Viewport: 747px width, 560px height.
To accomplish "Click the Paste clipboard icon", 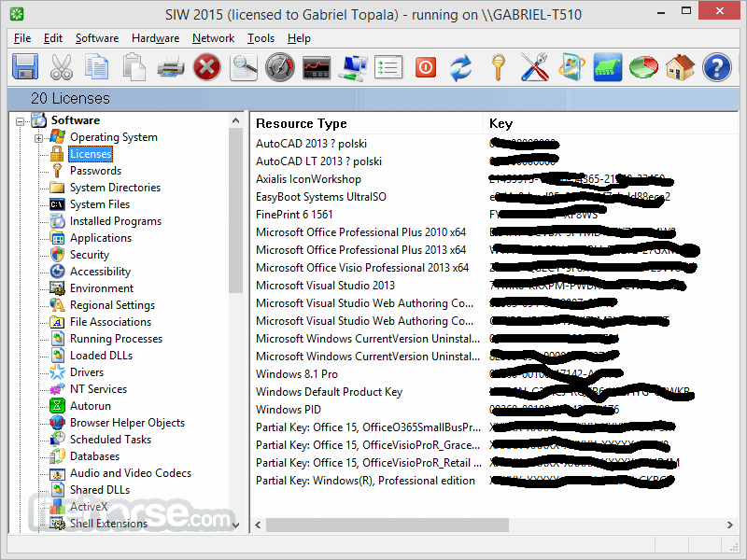I will 134,66.
